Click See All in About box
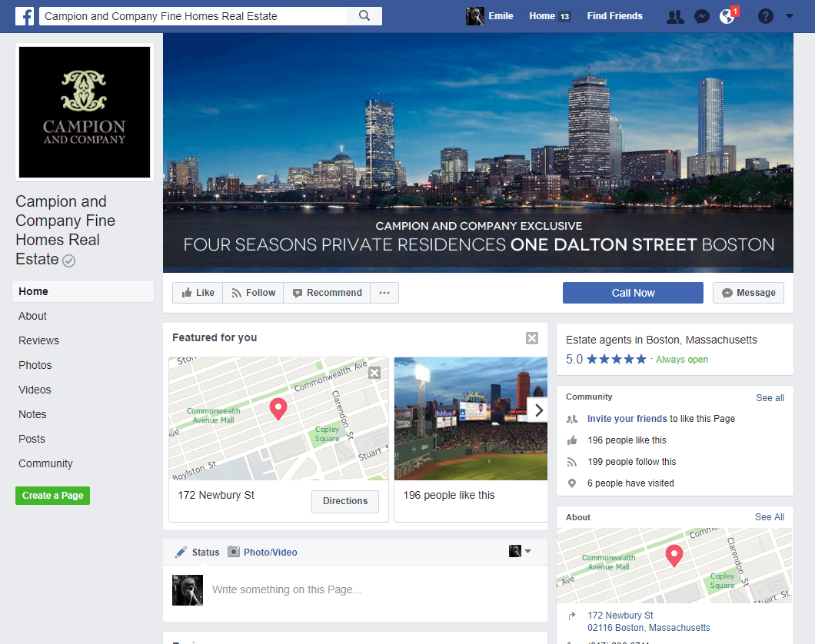Viewport: 815px width, 644px height. pos(770,517)
